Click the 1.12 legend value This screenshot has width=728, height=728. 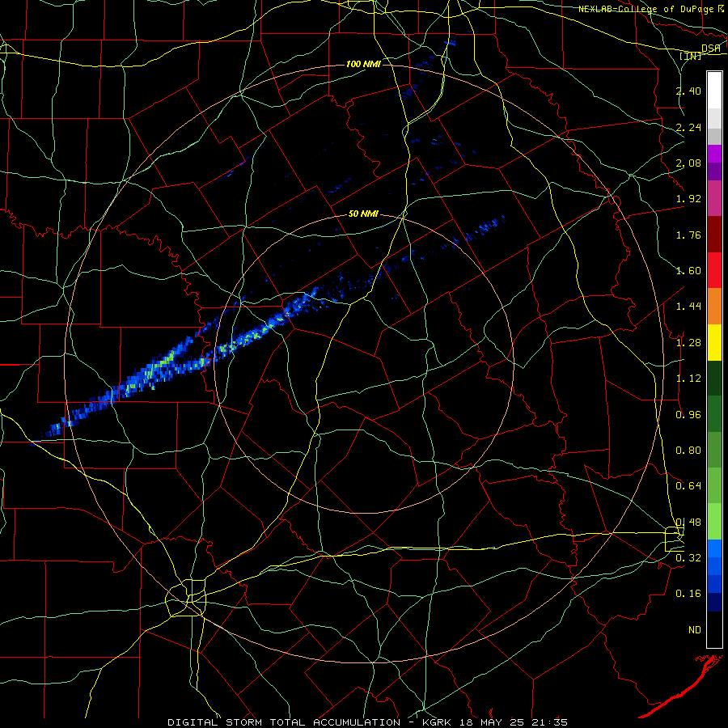(688, 379)
